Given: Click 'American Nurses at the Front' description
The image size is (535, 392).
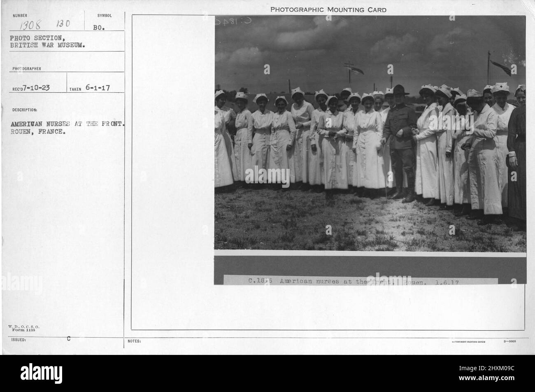Looking at the screenshot, I should coord(68,123).
